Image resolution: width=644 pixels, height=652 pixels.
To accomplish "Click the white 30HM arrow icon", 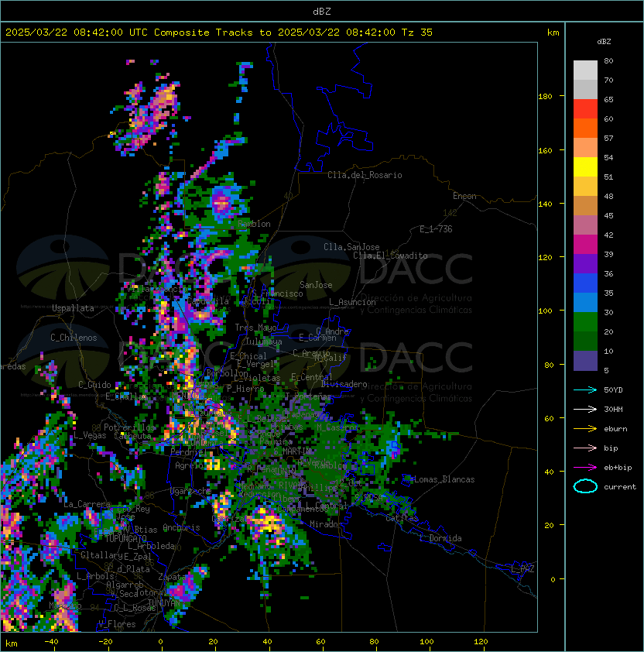I will 585,409.
